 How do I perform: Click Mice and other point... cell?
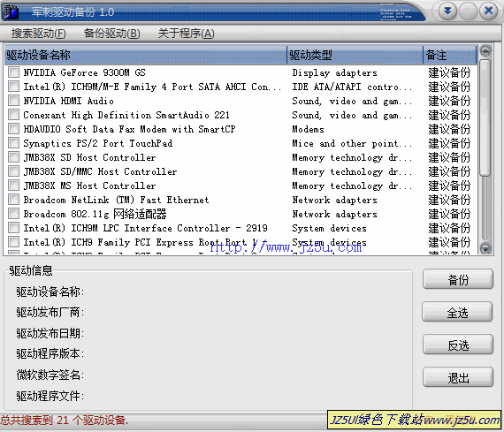352,143
